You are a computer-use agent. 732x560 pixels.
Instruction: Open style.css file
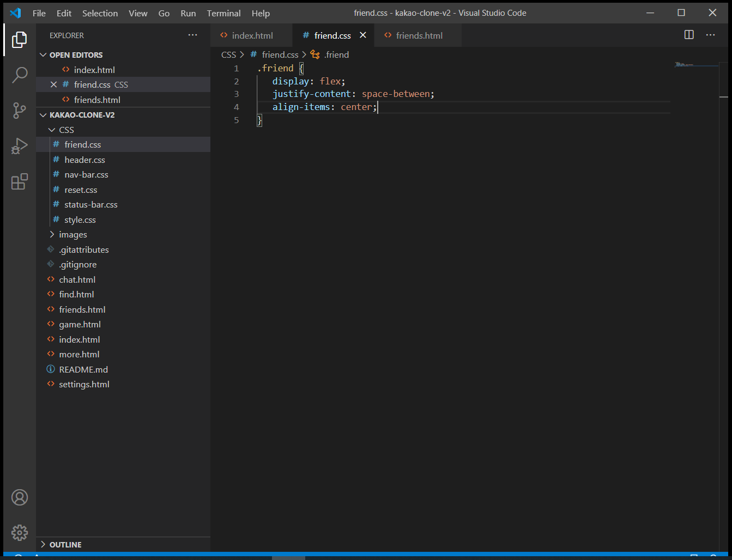pos(123,220)
